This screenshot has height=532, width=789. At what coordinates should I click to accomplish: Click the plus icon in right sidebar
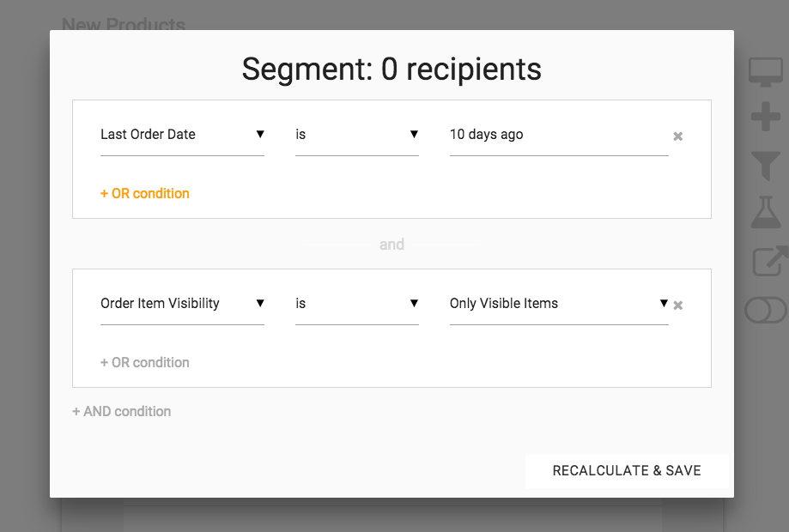click(x=765, y=118)
